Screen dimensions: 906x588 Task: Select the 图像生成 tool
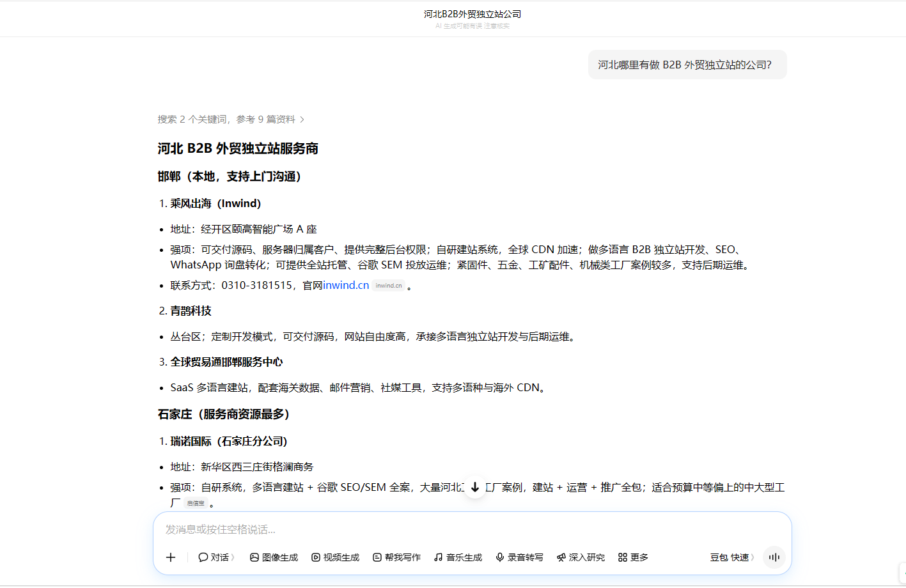coord(274,557)
